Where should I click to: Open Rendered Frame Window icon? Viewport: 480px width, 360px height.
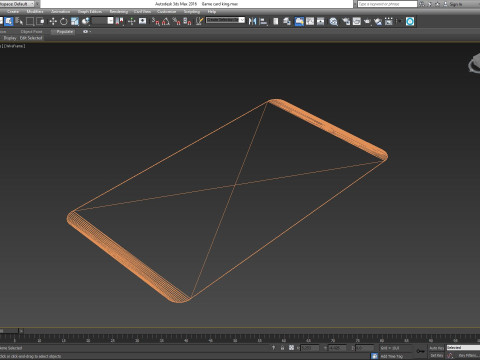point(357,22)
